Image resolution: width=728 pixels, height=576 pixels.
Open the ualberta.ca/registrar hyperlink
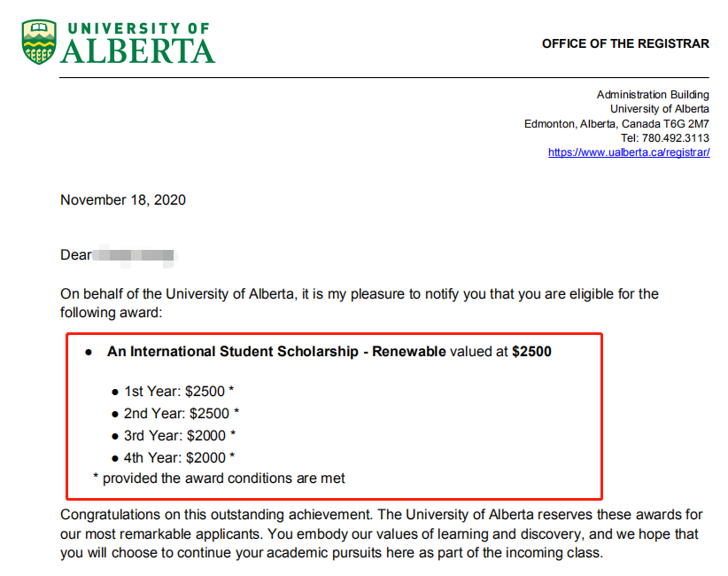pyautogui.click(x=629, y=152)
